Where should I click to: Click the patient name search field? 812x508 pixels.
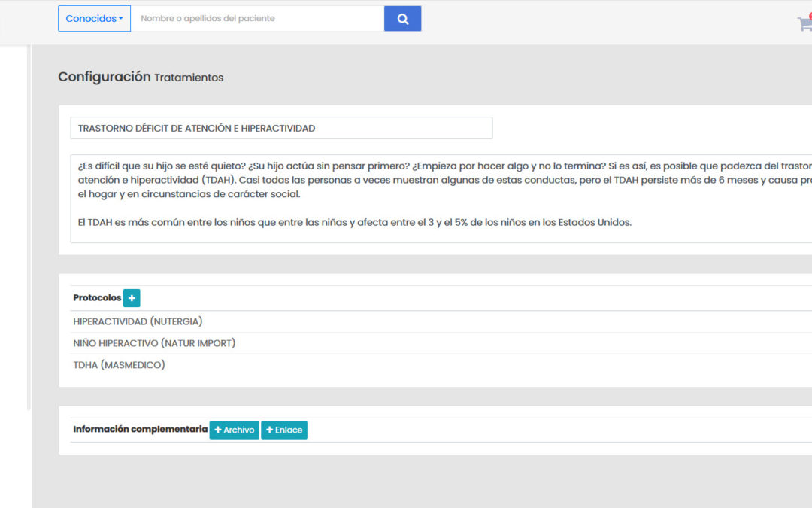(x=257, y=19)
